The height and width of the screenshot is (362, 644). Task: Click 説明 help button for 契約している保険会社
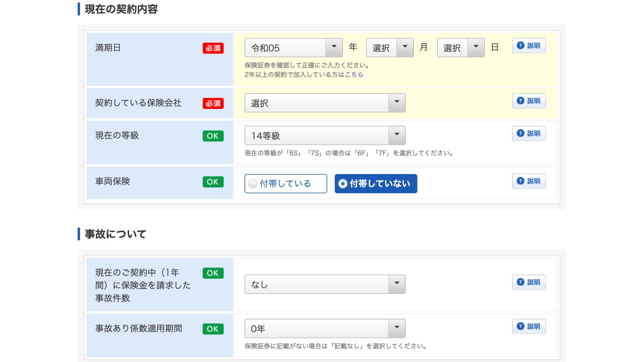(x=529, y=101)
